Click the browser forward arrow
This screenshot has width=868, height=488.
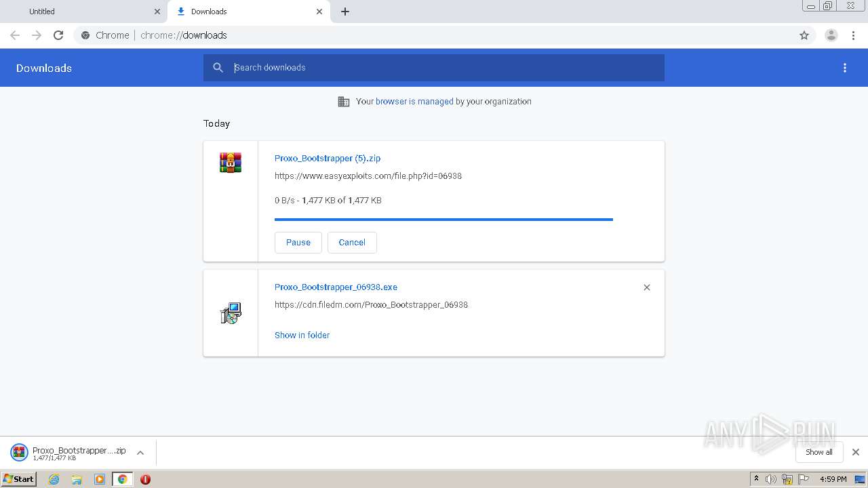coord(37,35)
